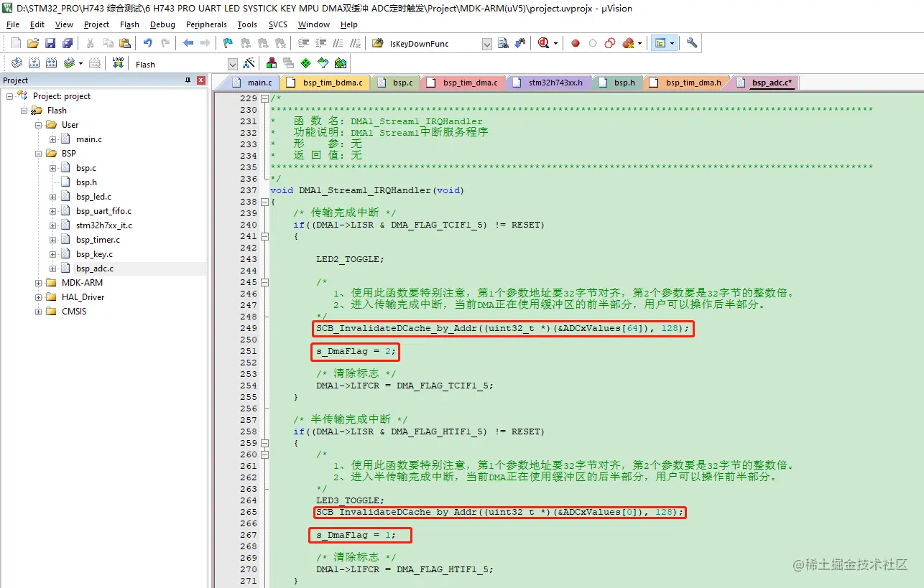The image size is (924, 588).
Task: Click the s_DmaFlag = 2; statement
Action: coord(355,352)
